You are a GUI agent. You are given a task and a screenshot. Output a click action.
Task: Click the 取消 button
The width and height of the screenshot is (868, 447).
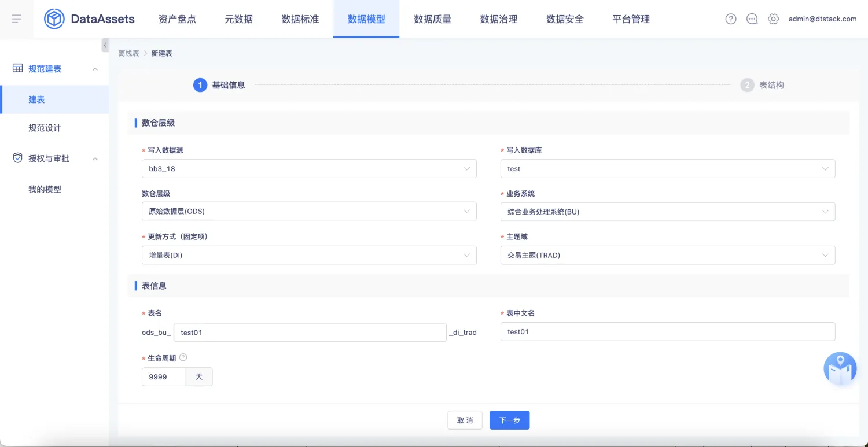click(465, 420)
